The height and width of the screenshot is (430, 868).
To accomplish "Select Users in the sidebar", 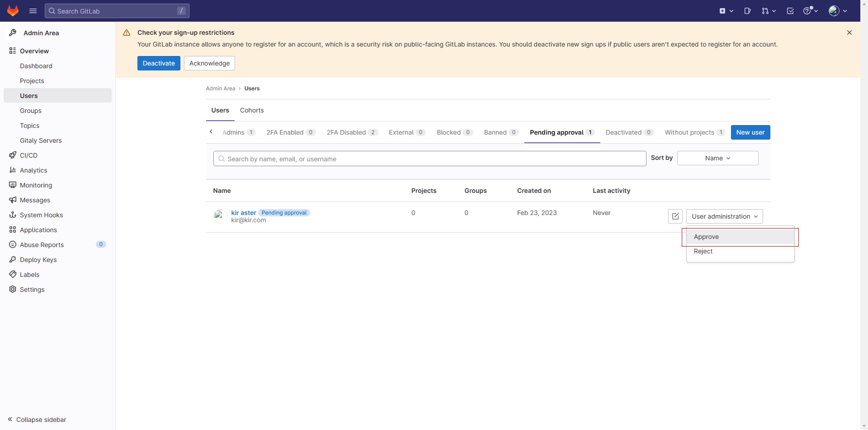I will pyautogui.click(x=57, y=96).
